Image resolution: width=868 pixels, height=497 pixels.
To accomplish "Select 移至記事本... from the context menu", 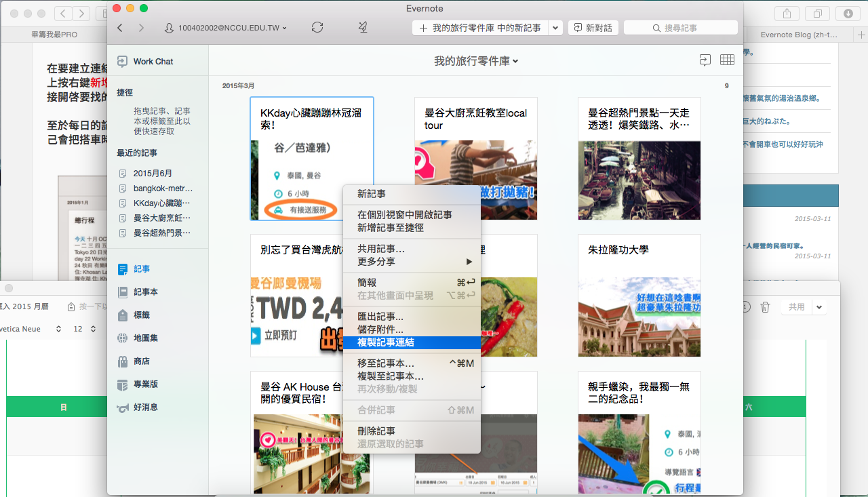I will (x=412, y=363).
